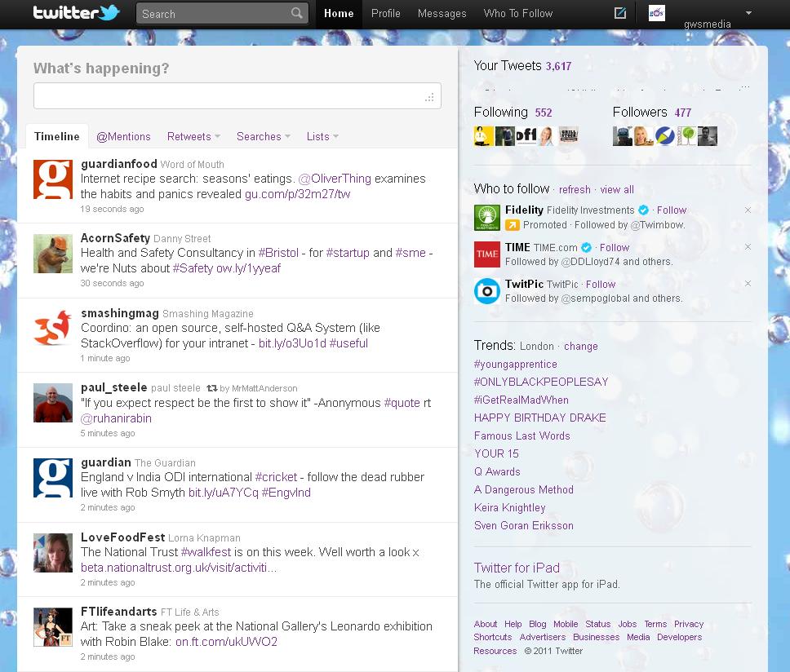Click the Search input field
The width and height of the screenshot is (790, 672).
(x=222, y=14)
